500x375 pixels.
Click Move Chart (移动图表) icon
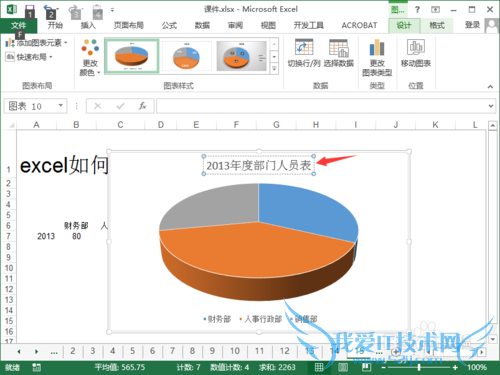coord(416,47)
